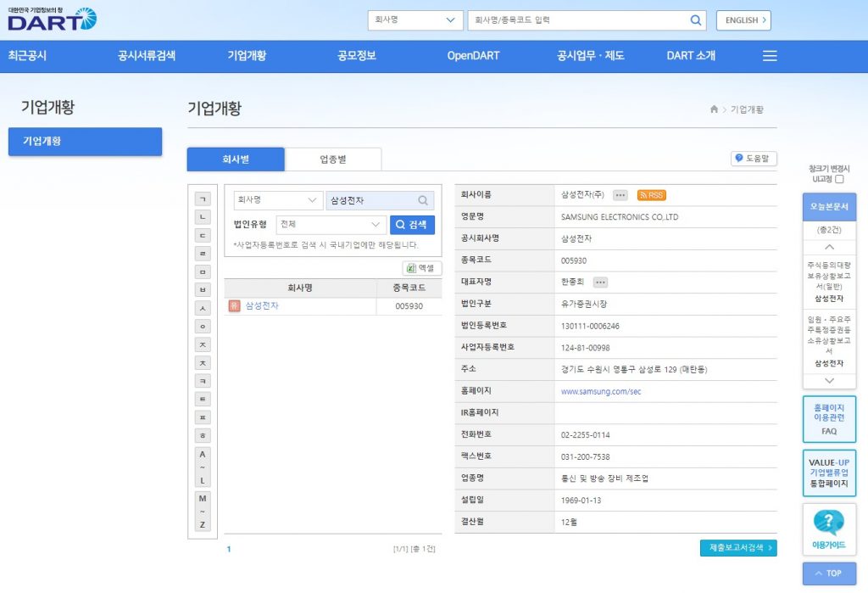Click the ellipsis beside company name 삼성전자(주)

tap(620, 195)
